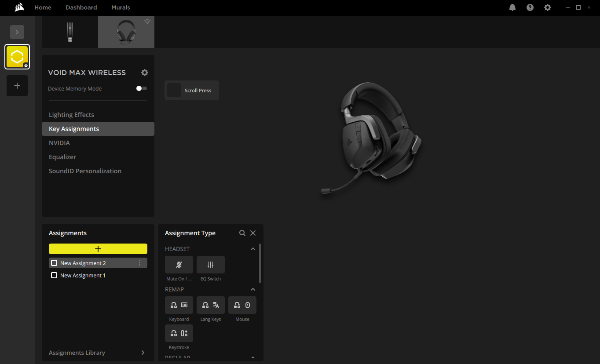Select the EQ Switch assignment
The image size is (600, 364).
[210, 264]
